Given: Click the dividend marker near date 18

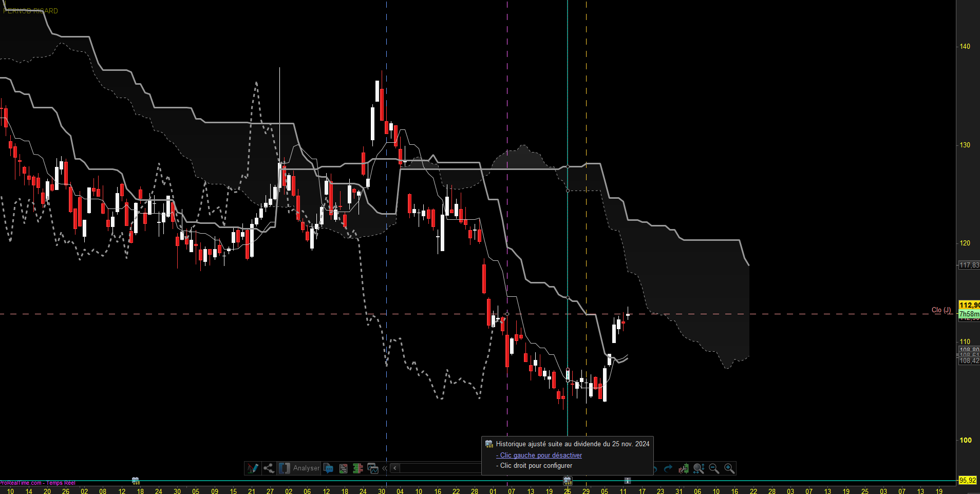Looking at the screenshot, I should [136, 481].
